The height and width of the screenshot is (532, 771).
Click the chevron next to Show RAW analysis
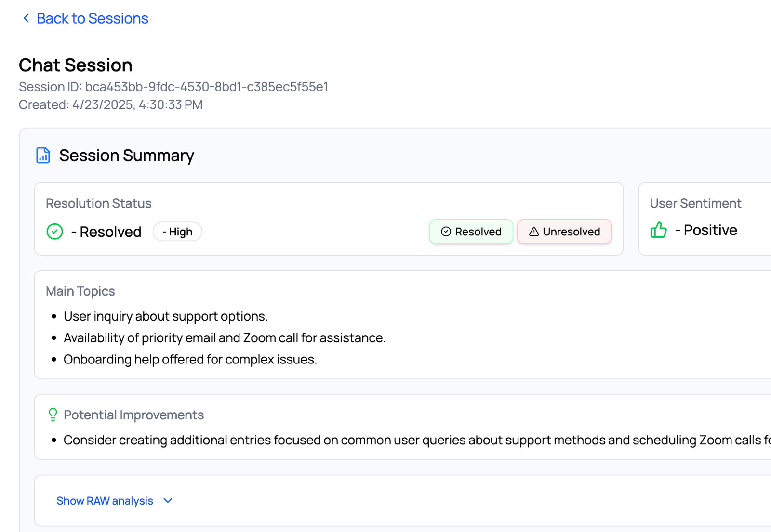(x=168, y=501)
